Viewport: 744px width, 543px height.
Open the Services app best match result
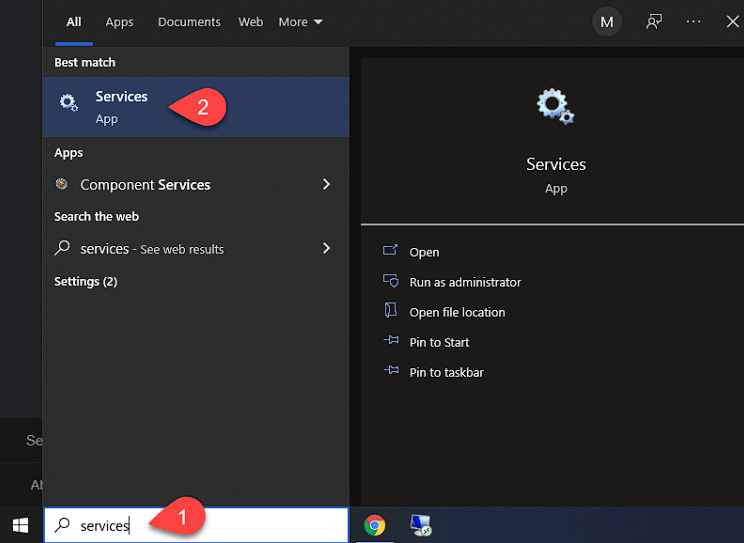coord(121,106)
